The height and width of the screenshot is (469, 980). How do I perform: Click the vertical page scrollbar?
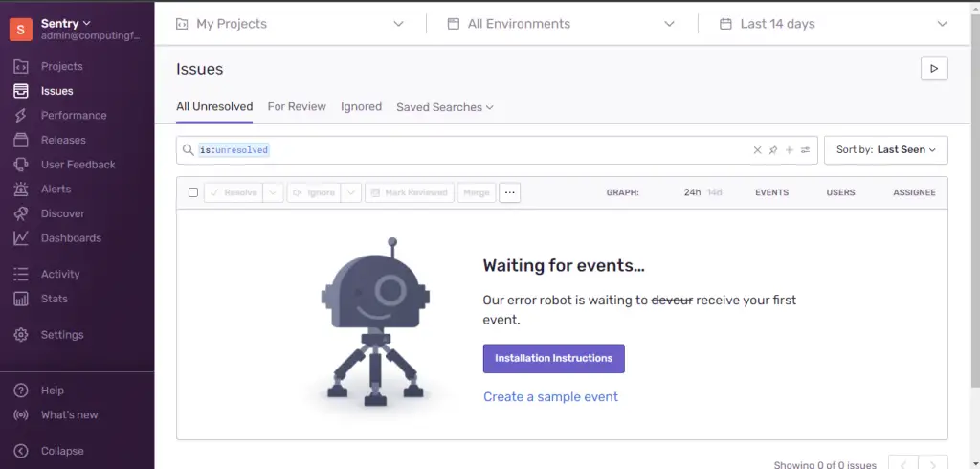pyautogui.click(x=975, y=200)
